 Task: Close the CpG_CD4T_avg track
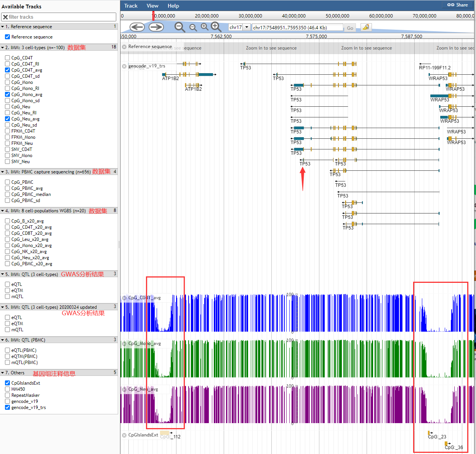pos(124,298)
